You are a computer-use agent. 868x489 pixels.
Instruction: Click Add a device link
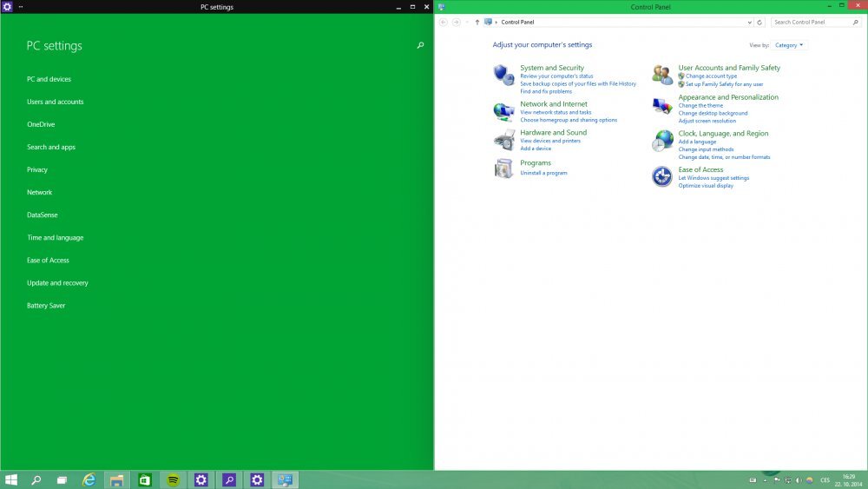[536, 149]
